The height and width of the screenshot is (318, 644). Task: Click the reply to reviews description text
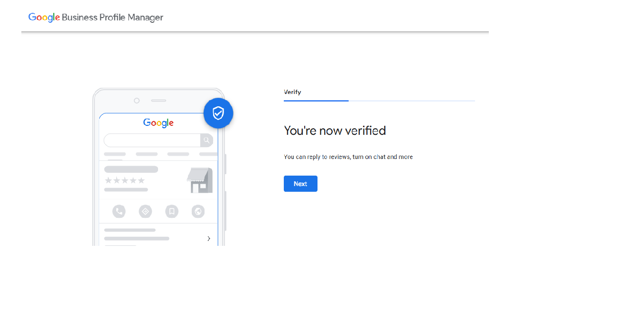pyautogui.click(x=348, y=157)
